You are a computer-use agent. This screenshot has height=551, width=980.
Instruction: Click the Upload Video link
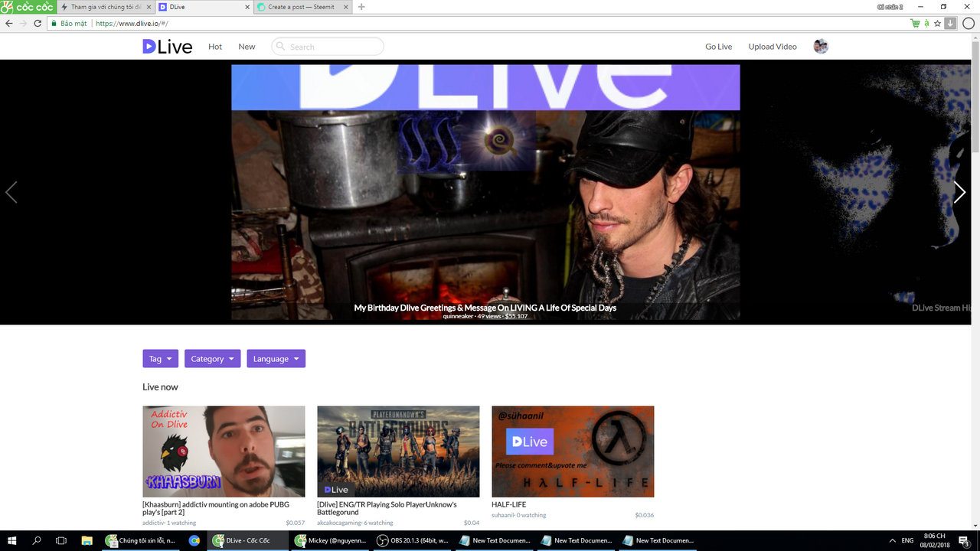tap(773, 47)
